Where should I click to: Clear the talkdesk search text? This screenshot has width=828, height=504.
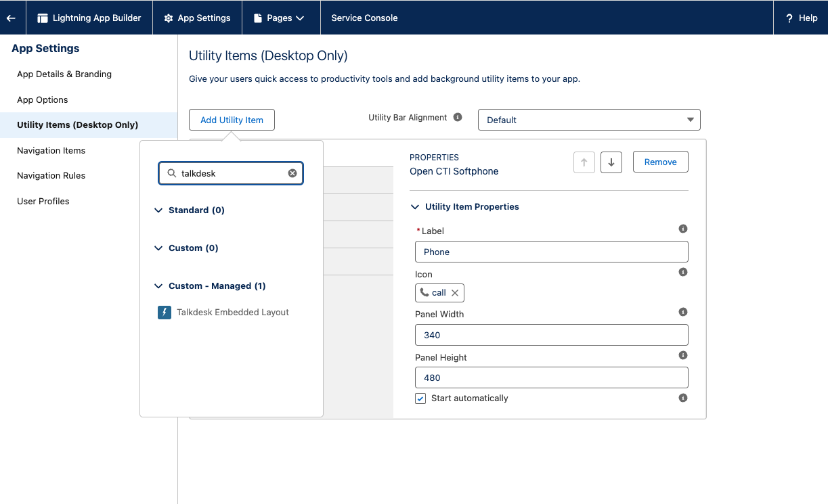[292, 173]
